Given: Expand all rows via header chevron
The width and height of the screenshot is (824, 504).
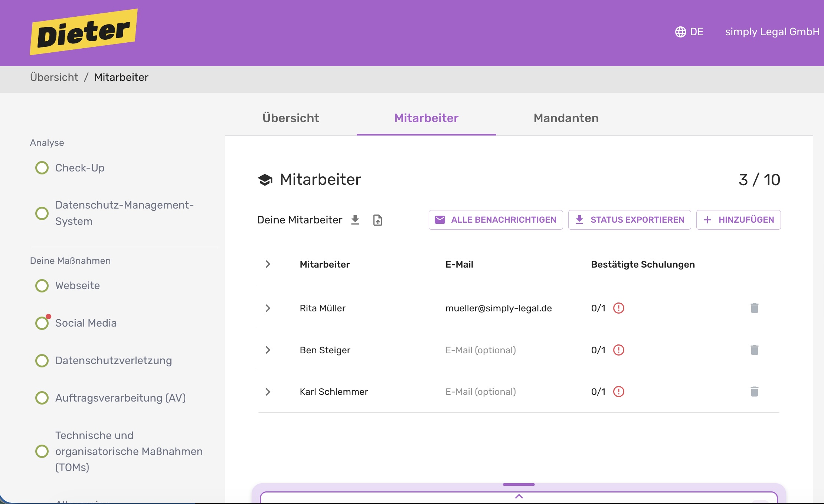Looking at the screenshot, I should (x=268, y=264).
